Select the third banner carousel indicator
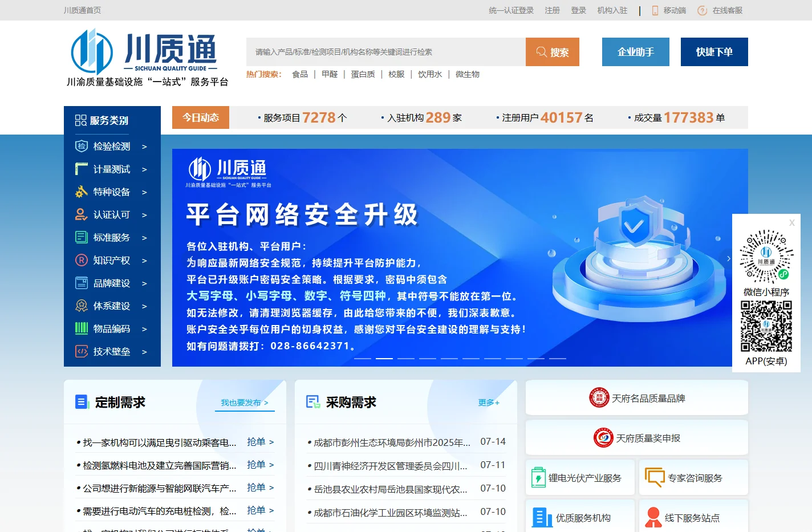Viewport: 812px width, 532px height. (406, 358)
